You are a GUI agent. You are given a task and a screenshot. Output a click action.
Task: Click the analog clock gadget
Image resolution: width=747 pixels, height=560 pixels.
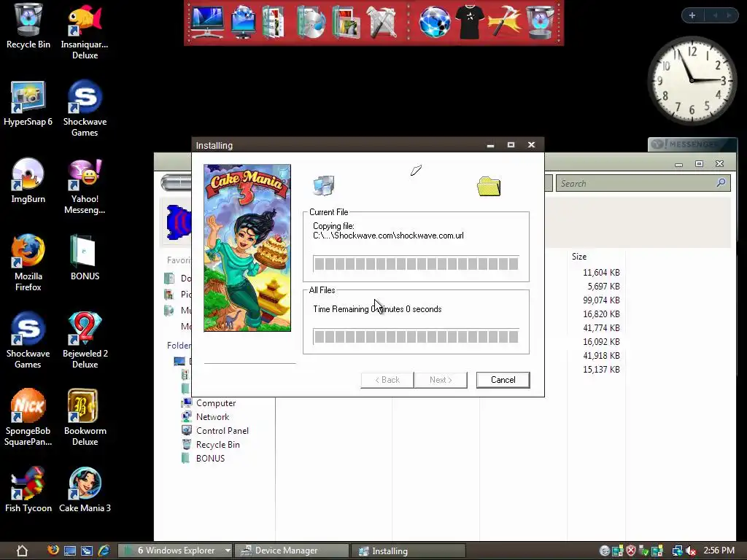(692, 80)
